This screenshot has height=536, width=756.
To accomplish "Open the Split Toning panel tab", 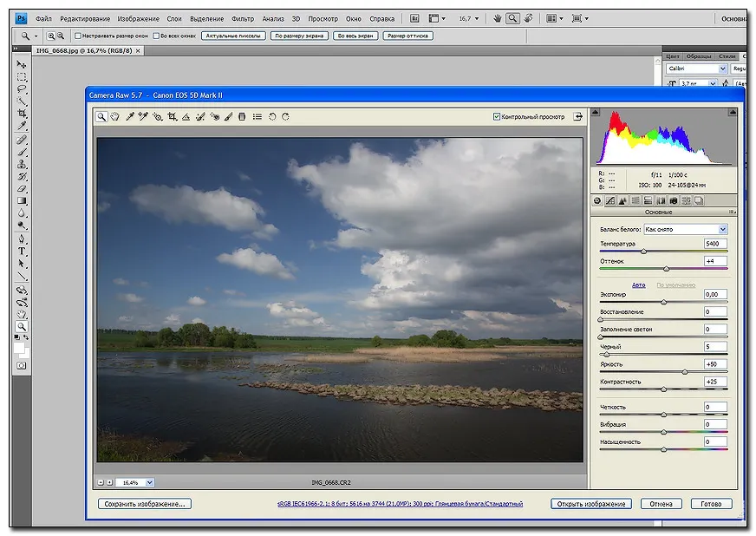I will coord(648,200).
